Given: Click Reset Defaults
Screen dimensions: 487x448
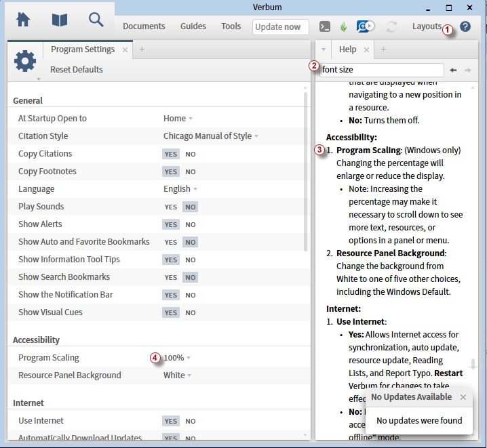Looking at the screenshot, I should 77,70.
